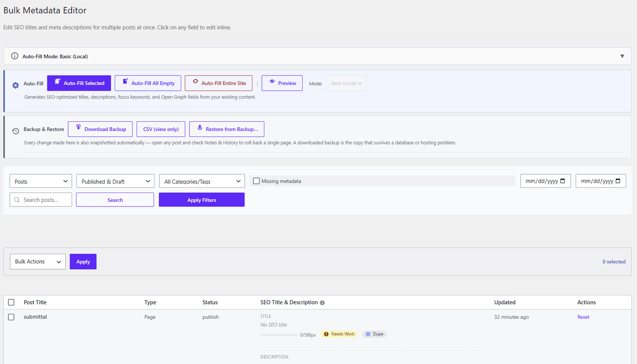Click the info icon next to SEO Title & Description

[x=322, y=303]
